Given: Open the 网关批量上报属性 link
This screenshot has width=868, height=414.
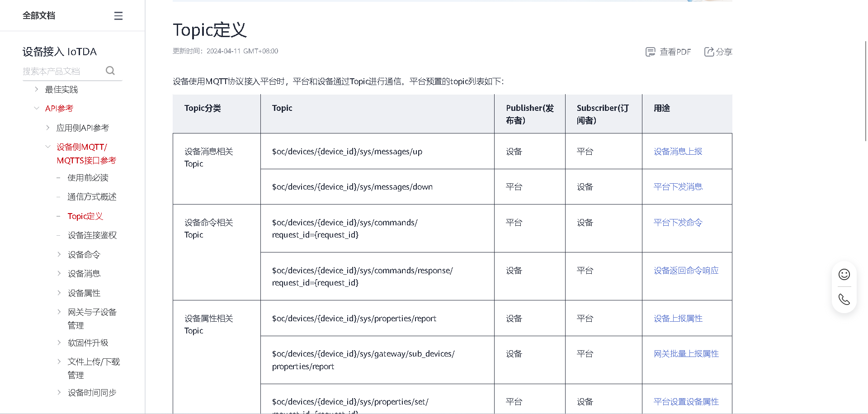Looking at the screenshot, I should coord(686,353).
